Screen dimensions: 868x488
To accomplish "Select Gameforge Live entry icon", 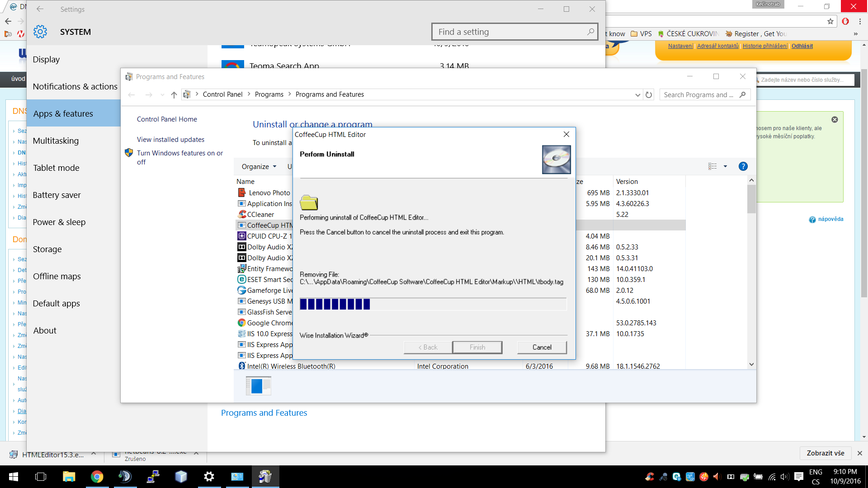I will [242, 290].
